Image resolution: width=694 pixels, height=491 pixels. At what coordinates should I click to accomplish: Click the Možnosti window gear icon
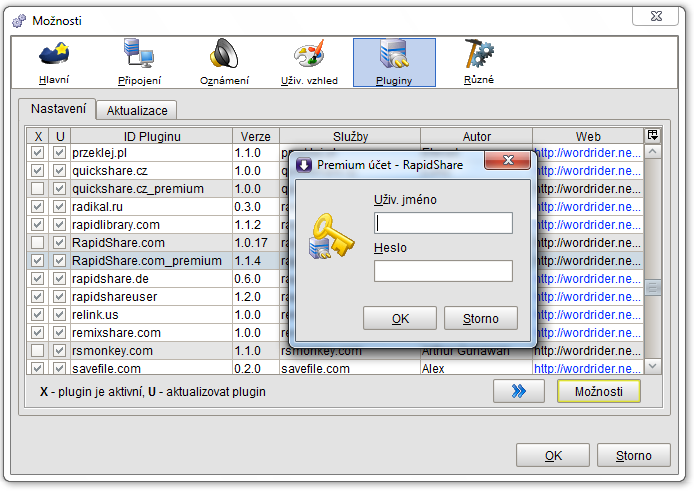click(19, 20)
